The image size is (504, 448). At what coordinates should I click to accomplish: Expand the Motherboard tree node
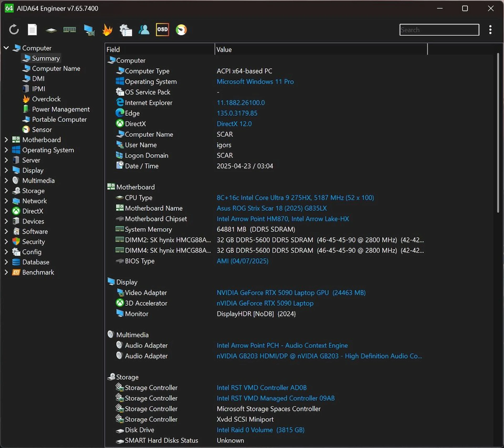[x=6, y=140]
